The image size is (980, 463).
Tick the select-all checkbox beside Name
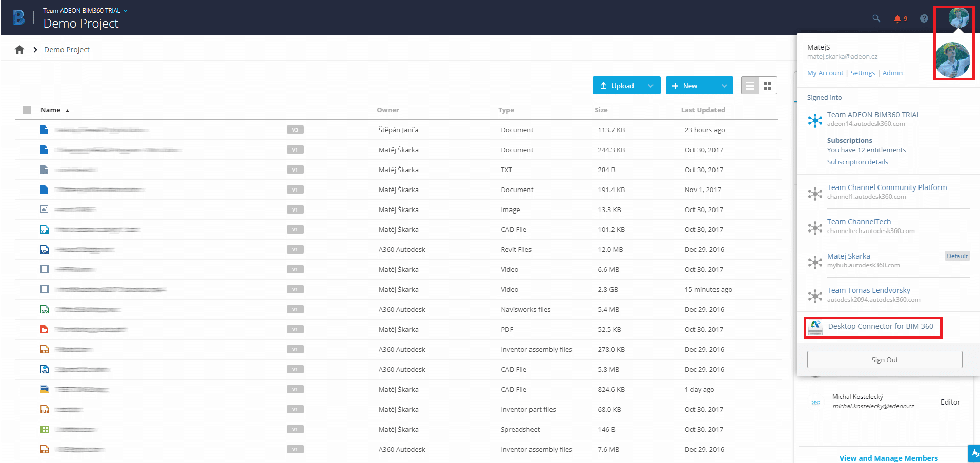tap(27, 110)
